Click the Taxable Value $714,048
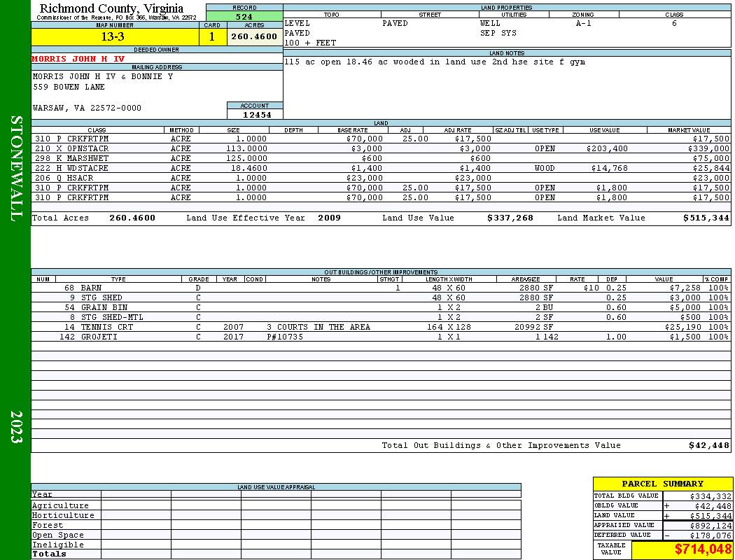This screenshot has width=735, height=560. click(x=703, y=549)
